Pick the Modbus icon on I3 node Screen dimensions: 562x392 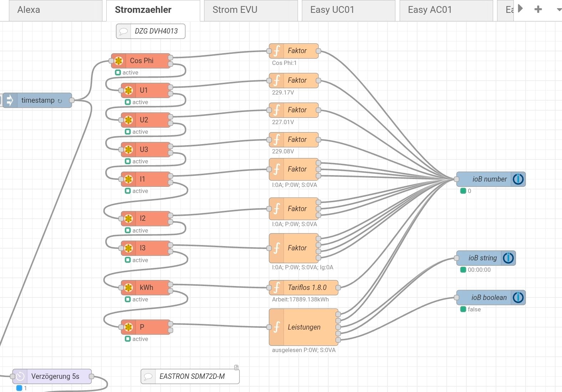click(x=129, y=248)
